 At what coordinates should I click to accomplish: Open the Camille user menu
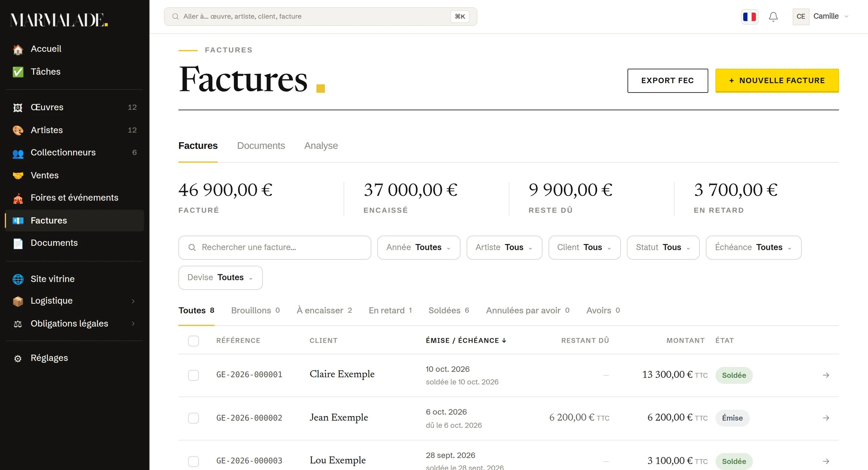pyautogui.click(x=821, y=17)
